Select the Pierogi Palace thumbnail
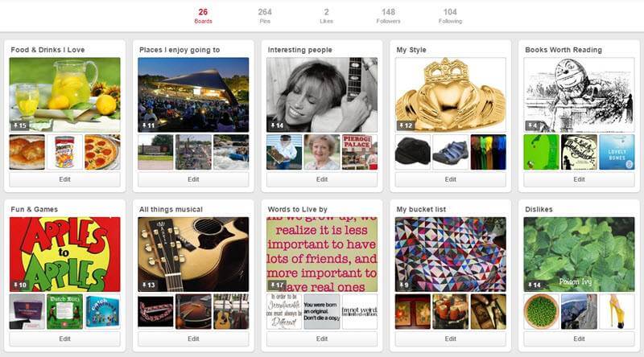The height and width of the screenshot is (357, 644). (359, 152)
